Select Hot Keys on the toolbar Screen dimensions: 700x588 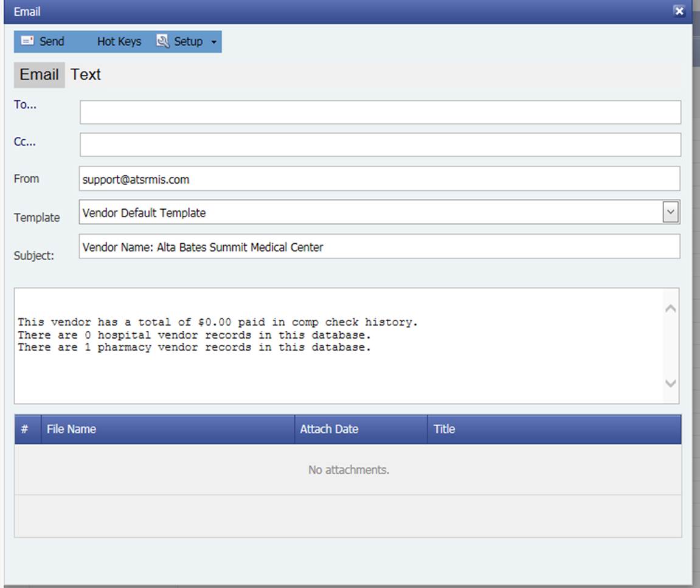[119, 41]
